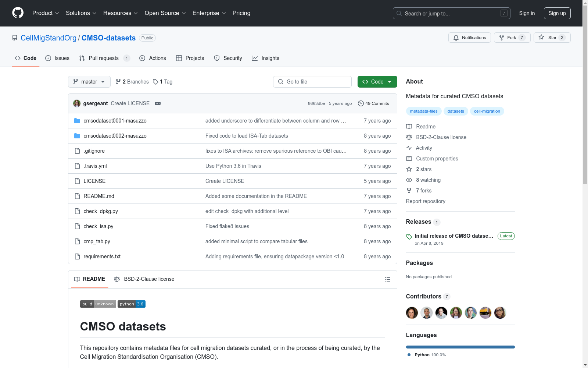Click the LICENSE file icon

point(77,181)
